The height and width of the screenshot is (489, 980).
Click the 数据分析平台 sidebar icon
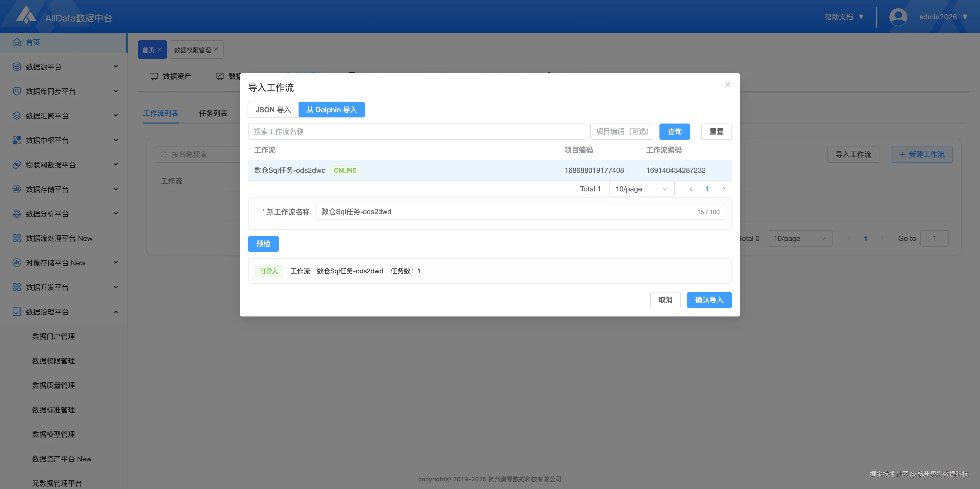(16, 213)
